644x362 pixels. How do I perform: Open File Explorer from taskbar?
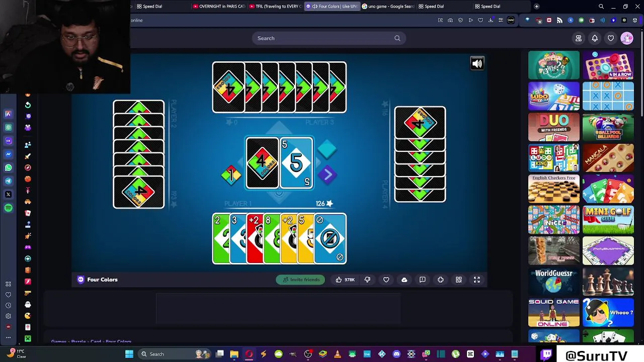pyautogui.click(x=234, y=354)
